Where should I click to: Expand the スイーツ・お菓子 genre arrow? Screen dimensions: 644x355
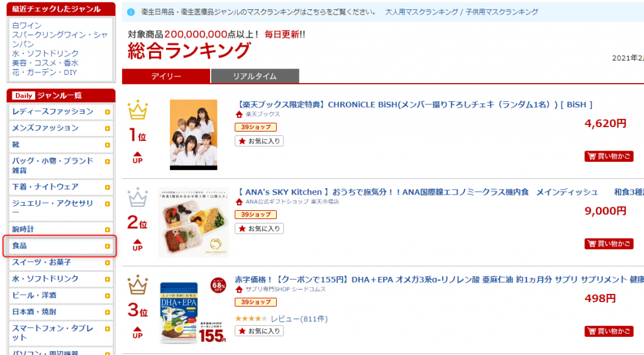click(108, 262)
